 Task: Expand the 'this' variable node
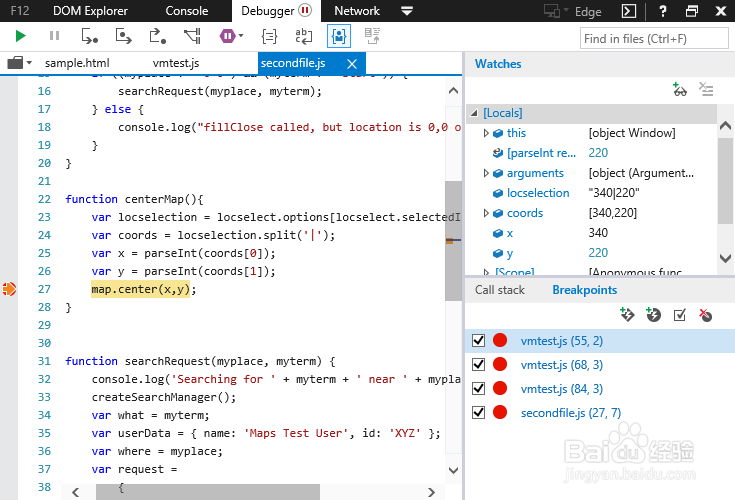[486, 133]
